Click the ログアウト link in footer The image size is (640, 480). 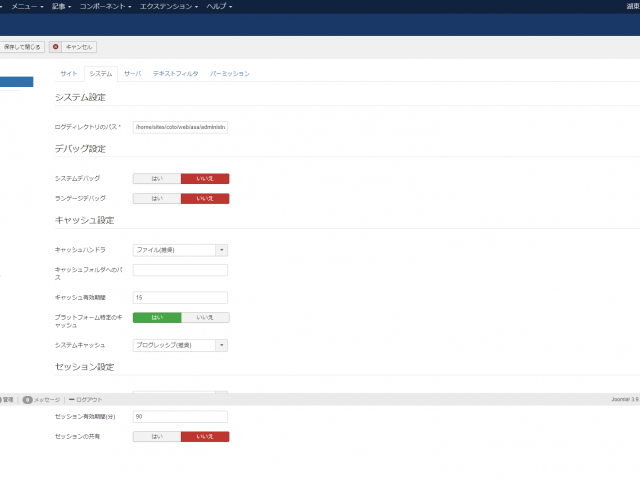[x=86, y=400]
